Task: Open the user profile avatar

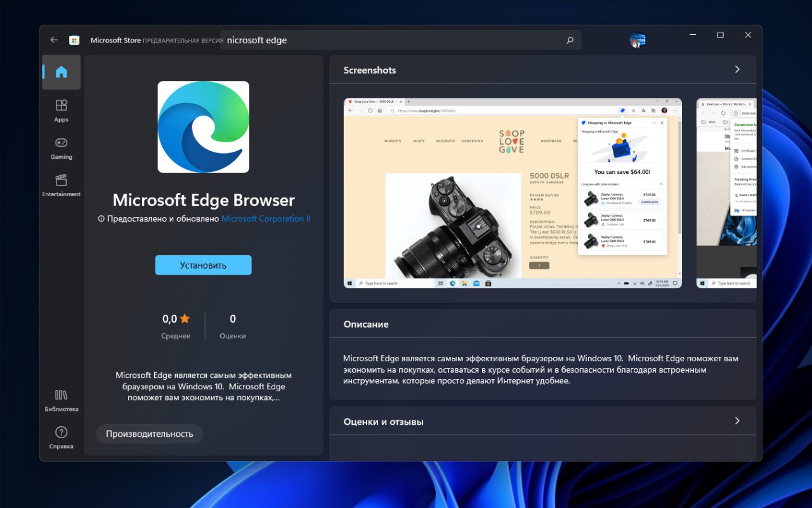Action: [x=638, y=40]
